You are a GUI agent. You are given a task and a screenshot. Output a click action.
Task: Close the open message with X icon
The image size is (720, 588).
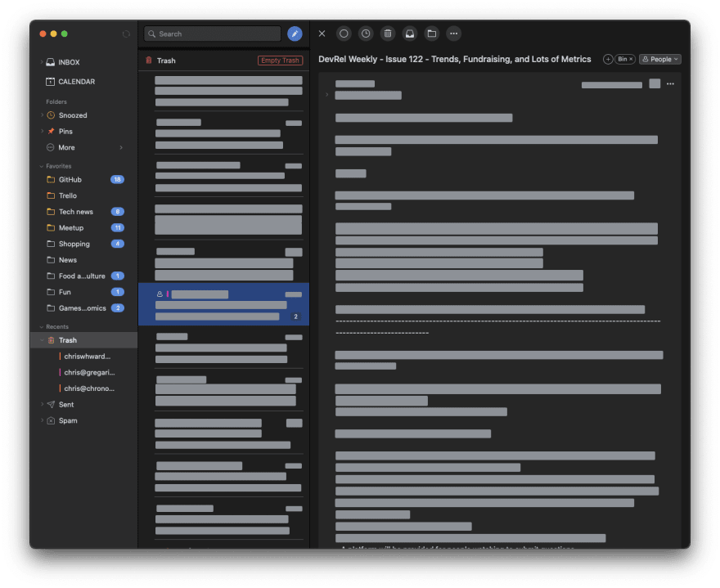tap(322, 34)
